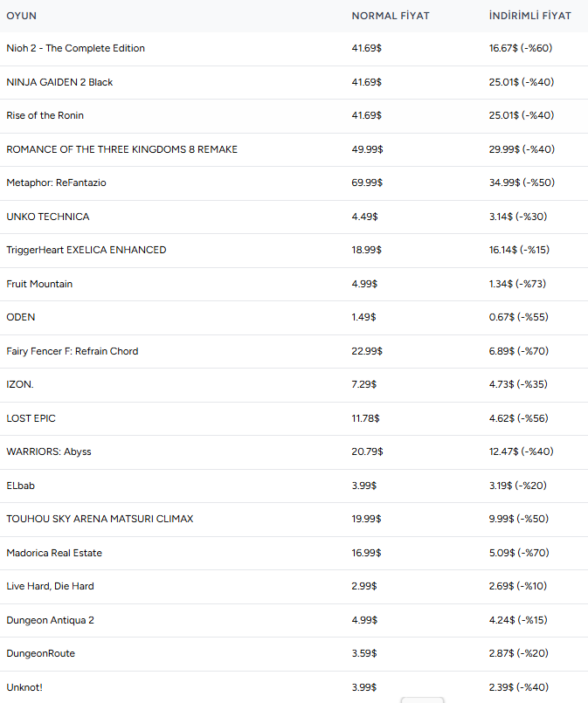The height and width of the screenshot is (703, 588).
Task: Click Unknot! game name
Action: [x=24, y=687]
